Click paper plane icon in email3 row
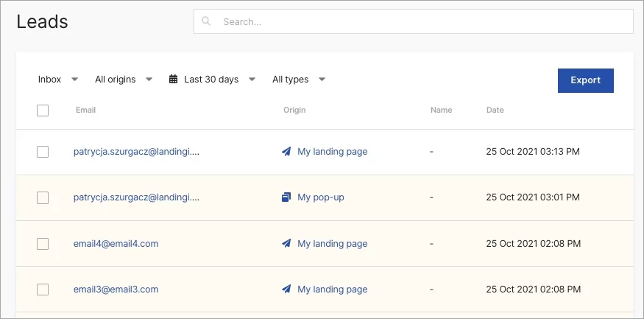 (x=286, y=290)
